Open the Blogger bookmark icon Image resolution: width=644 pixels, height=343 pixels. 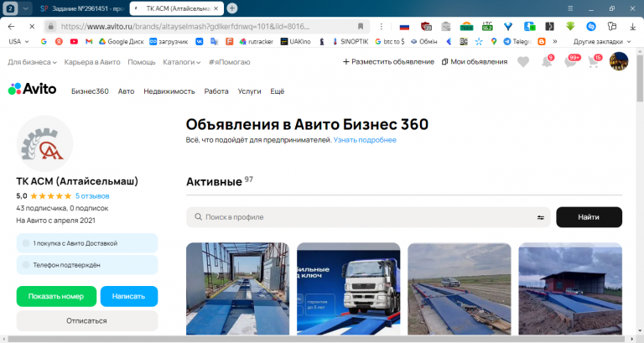point(542,41)
